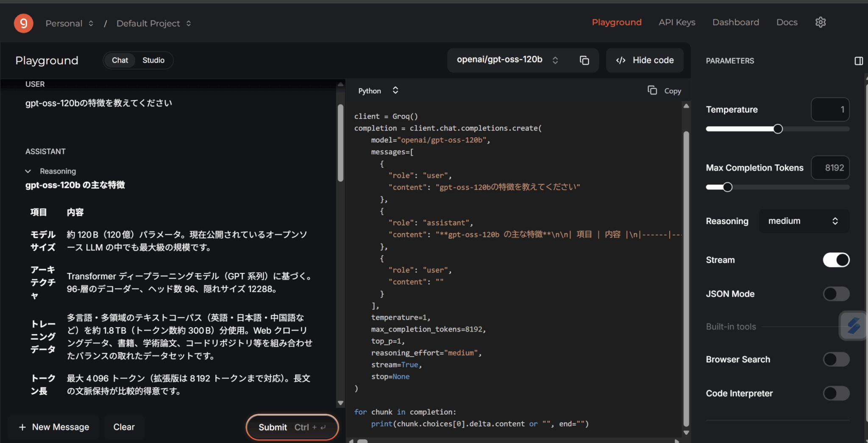868x443 pixels.
Task: Click the PARAMETERS heading
Action: pos(730,61)
